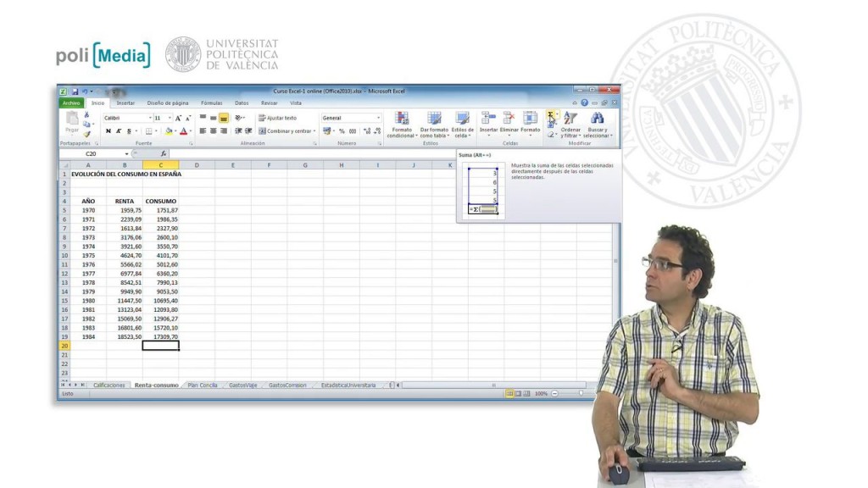The image size is (868, 488).
Task: Open the Archivo tab
Action: [71, 103]
